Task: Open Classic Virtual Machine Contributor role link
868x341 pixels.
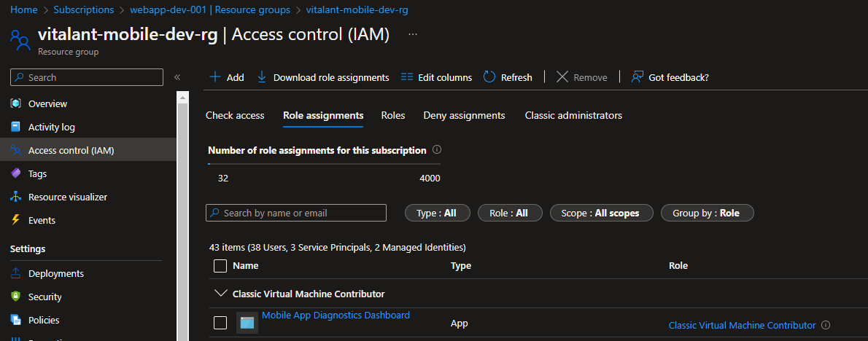Action: 742,325
